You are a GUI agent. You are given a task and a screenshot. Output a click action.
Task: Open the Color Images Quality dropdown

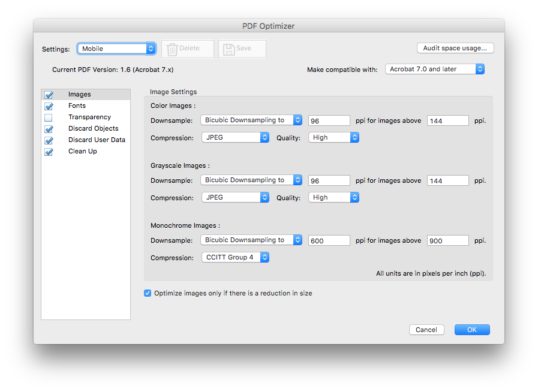(333, 137)
